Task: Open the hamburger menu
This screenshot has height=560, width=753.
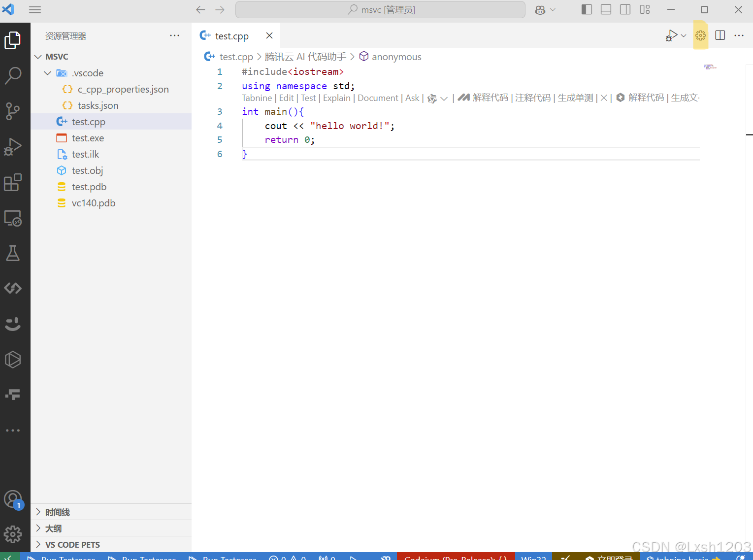Action: (x=34, y=9)
